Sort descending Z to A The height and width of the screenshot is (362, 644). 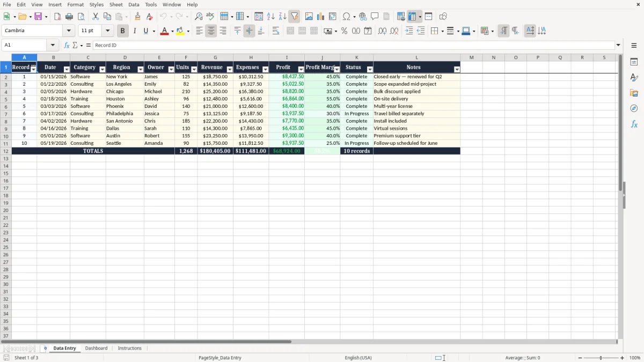[283, 17]
